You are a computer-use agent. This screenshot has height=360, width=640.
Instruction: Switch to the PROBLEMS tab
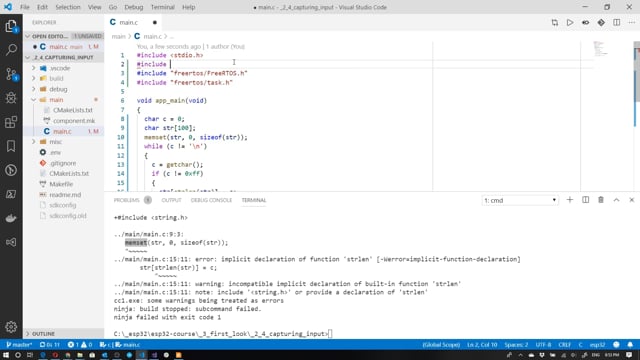(127, 200)
